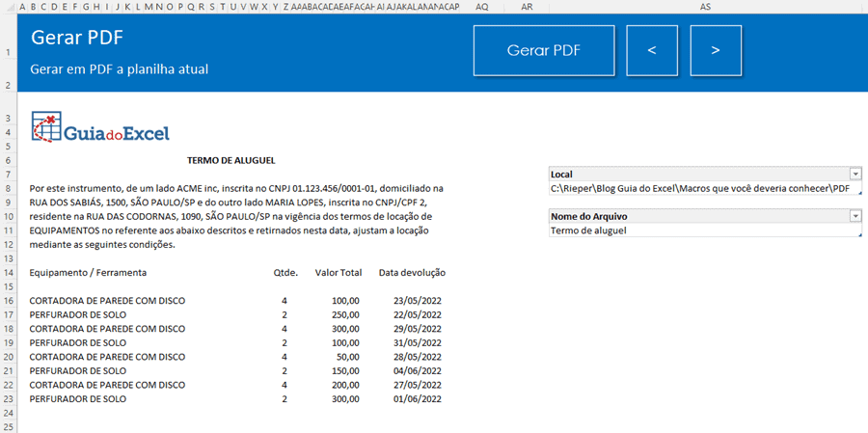The width and height of the screenshot is (868, 433).
Task: Select column AR header
Action: tap(527, 7)
